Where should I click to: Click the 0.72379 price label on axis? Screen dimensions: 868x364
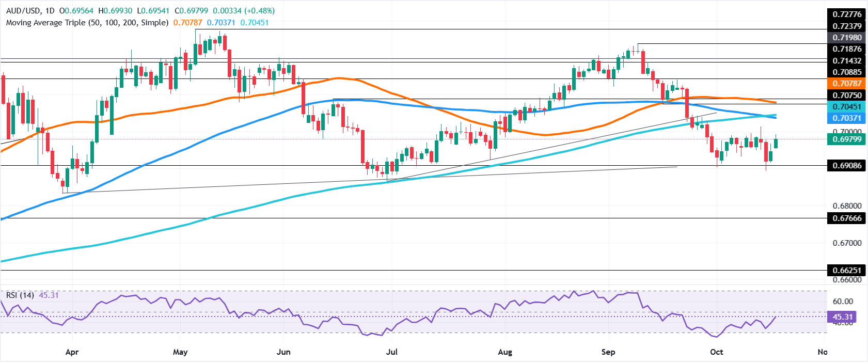847,26
